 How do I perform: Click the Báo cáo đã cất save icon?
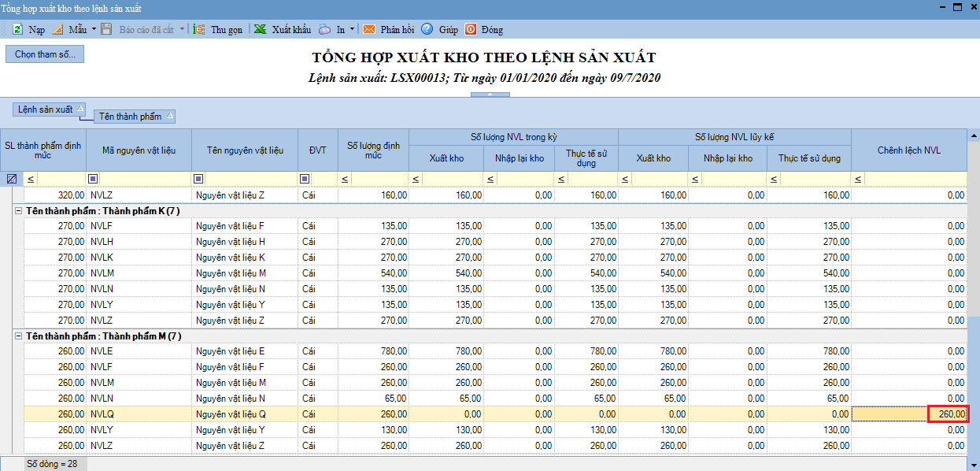[106, 29]
